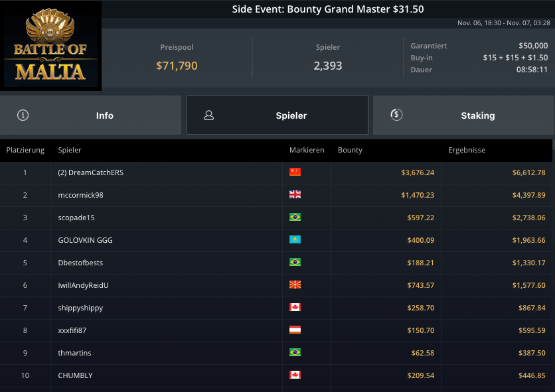Click the info circle icon
Viewport: 555px width, 392px height.
pyautogui.click(x=23, y=115)
